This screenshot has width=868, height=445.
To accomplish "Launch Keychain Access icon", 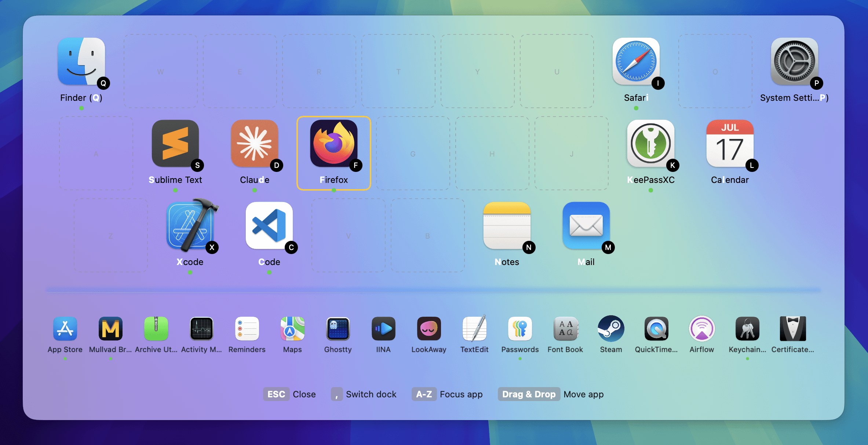I will tap(747, 329).
